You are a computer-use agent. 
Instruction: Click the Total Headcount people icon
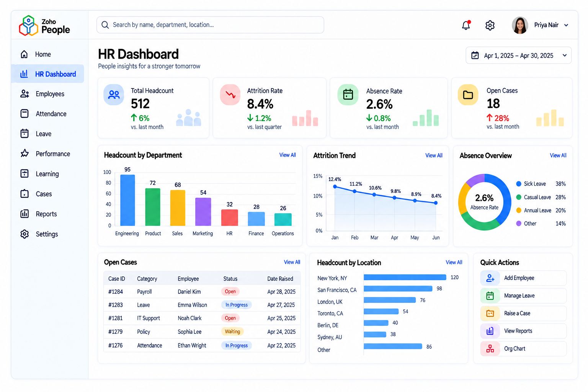click(114, 95)
